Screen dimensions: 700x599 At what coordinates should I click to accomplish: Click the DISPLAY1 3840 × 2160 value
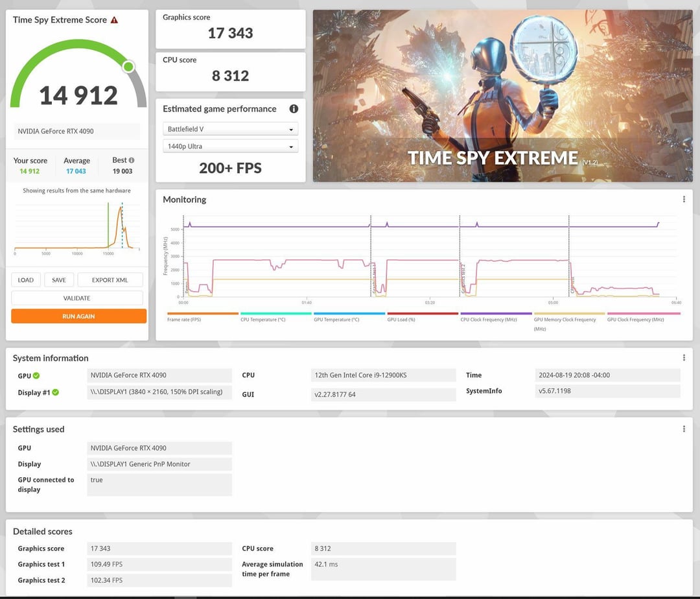coord(159,392)
